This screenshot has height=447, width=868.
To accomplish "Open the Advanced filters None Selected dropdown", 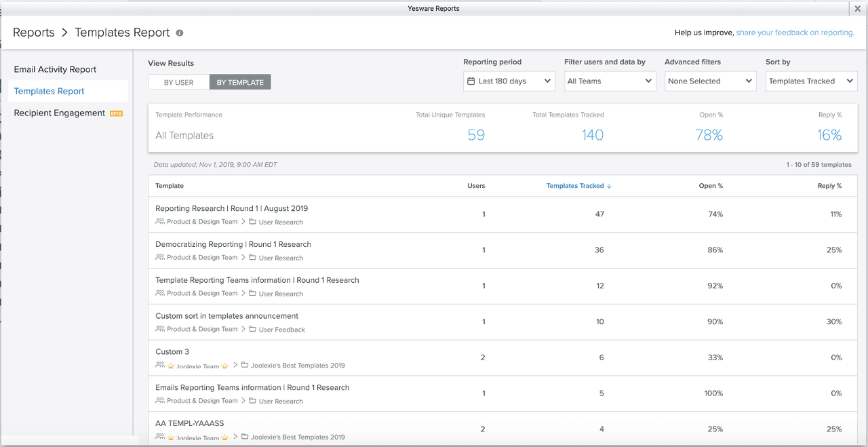I will [x=710, y=81].
